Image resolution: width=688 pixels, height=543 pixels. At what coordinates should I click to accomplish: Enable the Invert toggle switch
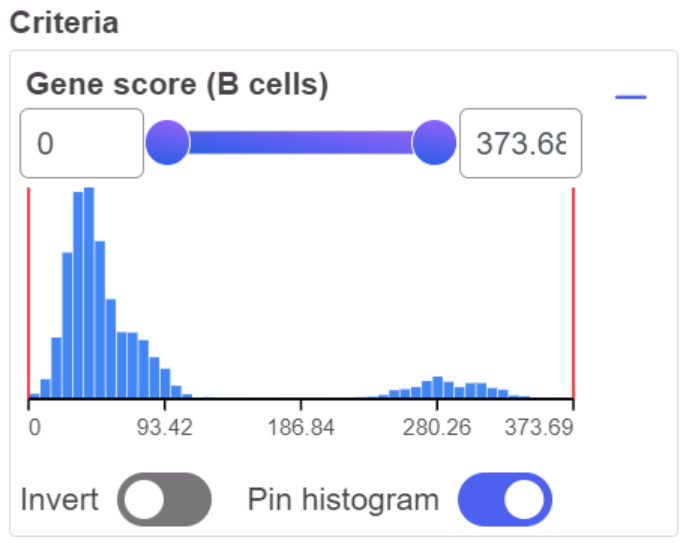point(164,499)
